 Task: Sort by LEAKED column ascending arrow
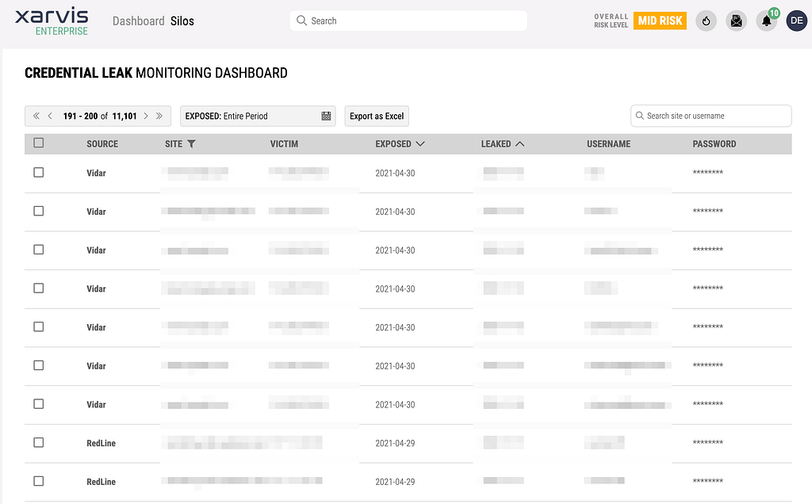520,144
